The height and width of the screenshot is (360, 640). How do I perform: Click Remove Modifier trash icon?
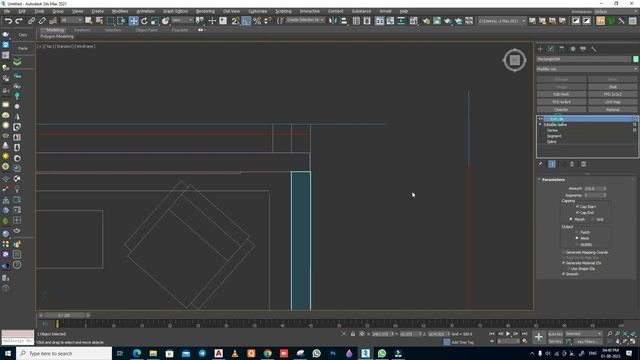(572, 164)
